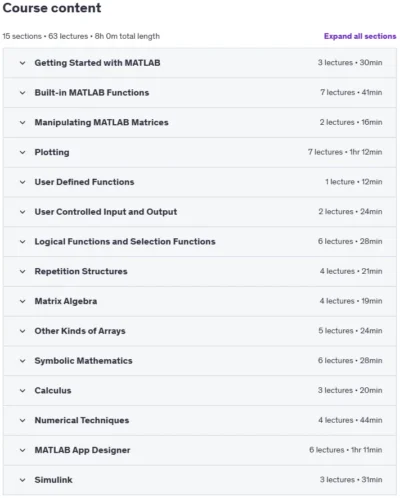Image resolution: width=400 pixels, height=498 pixels.
Task: Click chevron next to Other Kinds of Arrays
Action: click(x=22, y=331)
